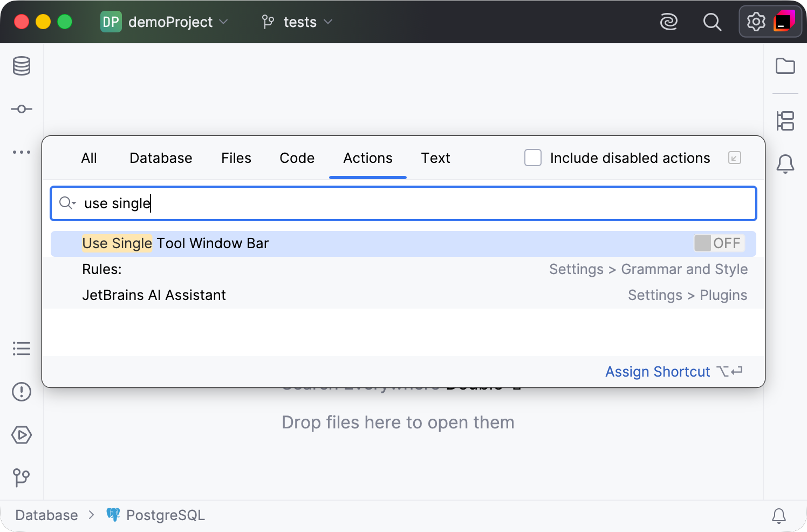This screenshot has height=532, width=807.
Task: Select the JetBrains AI Assistant result
Action: coord(403,295)
